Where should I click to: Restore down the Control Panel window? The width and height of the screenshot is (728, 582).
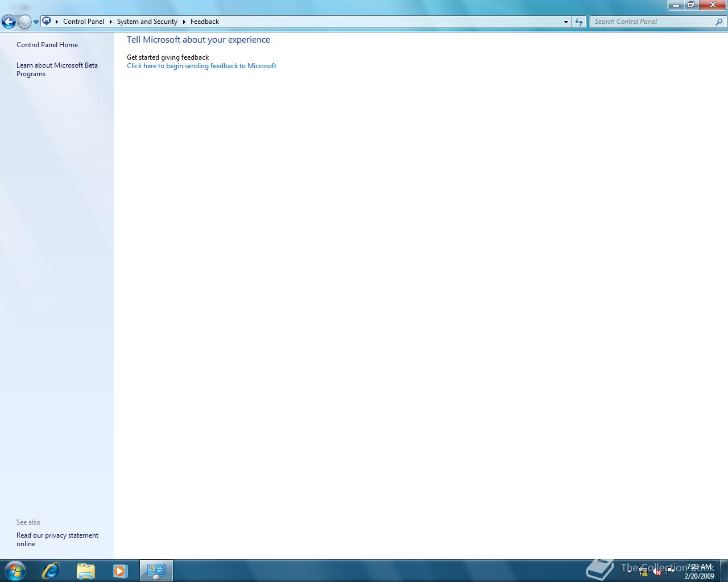[x=690, y=5]
